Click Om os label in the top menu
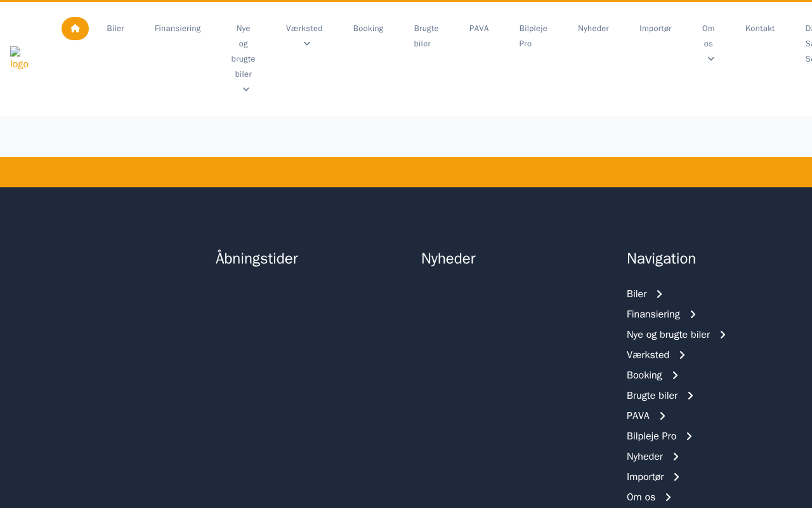 point(709,36)
